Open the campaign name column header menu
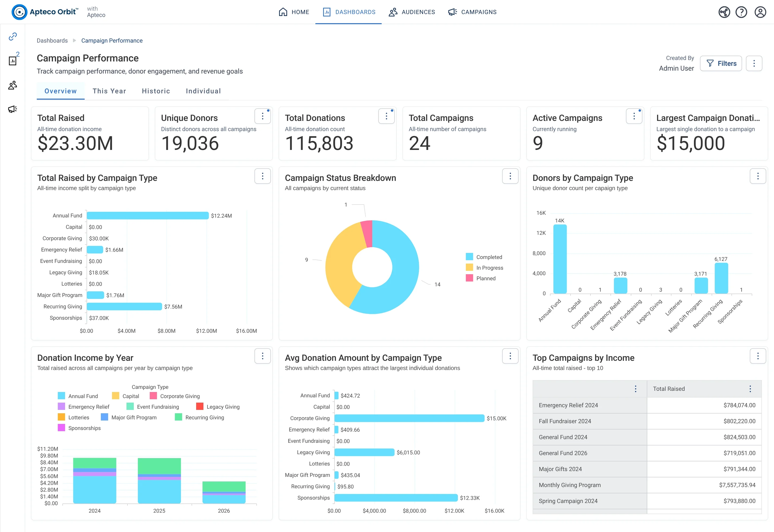774x532 pixels. click(636, 389)
